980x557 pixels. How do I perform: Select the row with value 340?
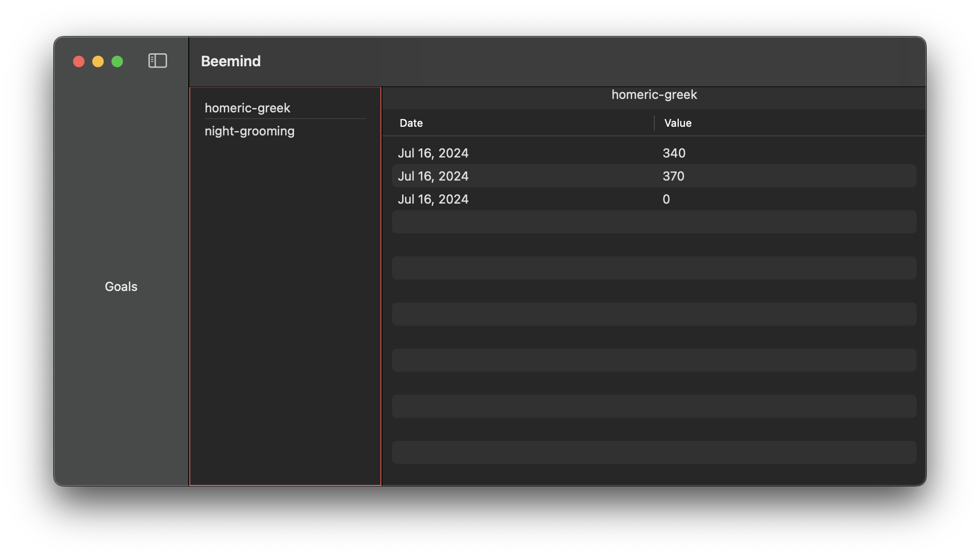[674, 153]
